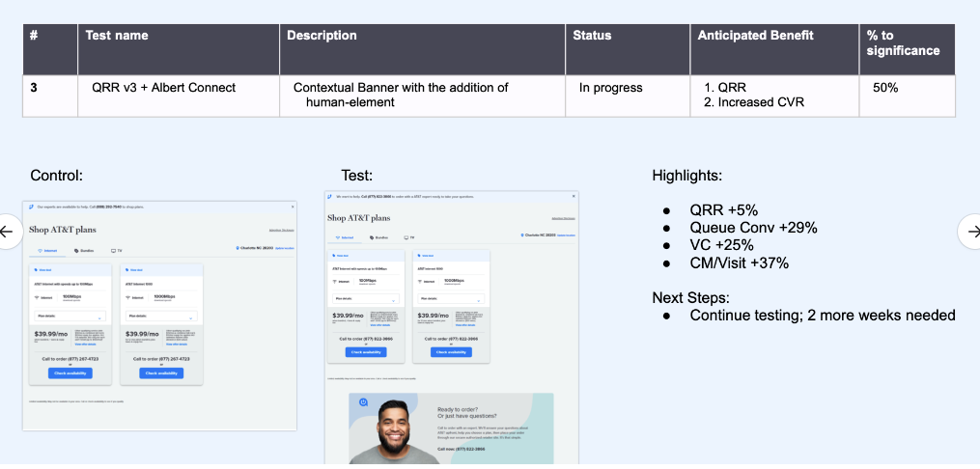Click phone icon in Control top banner
Viewport: 980px width, 469px height.
(x=31, y=207)
